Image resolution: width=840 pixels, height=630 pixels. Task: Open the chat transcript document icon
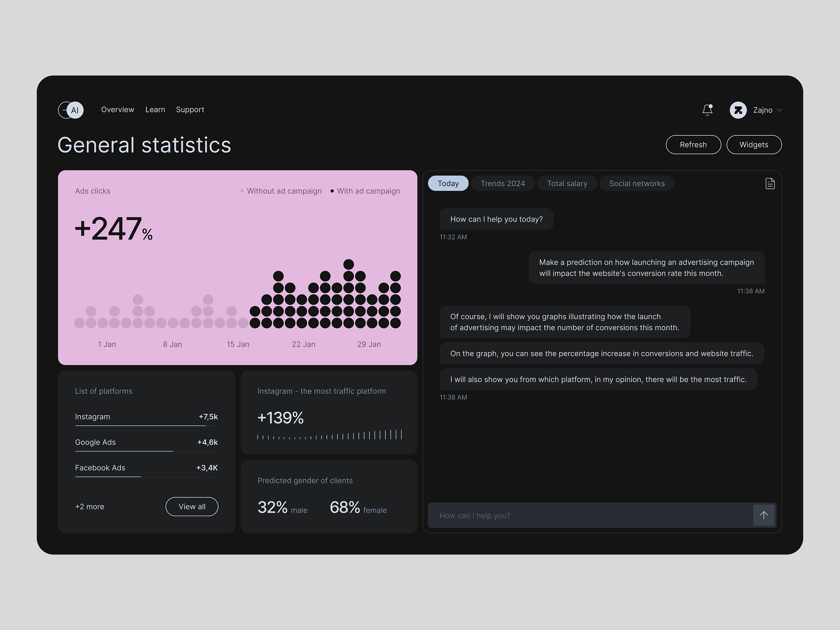[769, 183]
